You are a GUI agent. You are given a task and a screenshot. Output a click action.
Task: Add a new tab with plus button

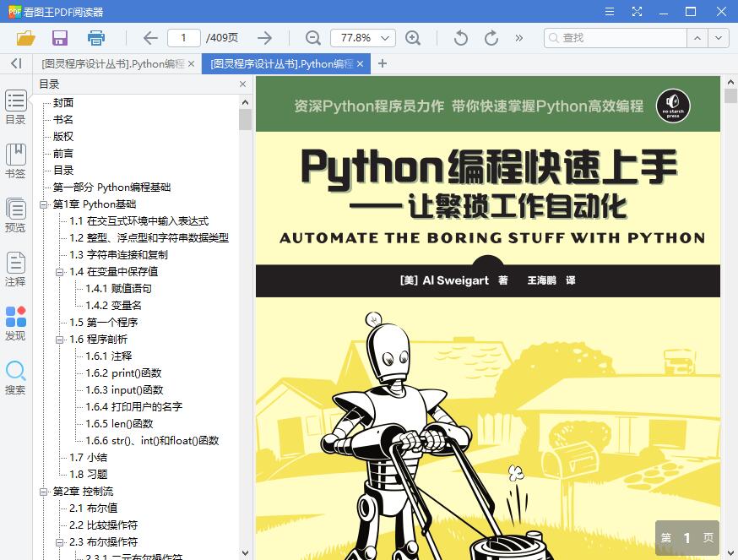(383, 63)
